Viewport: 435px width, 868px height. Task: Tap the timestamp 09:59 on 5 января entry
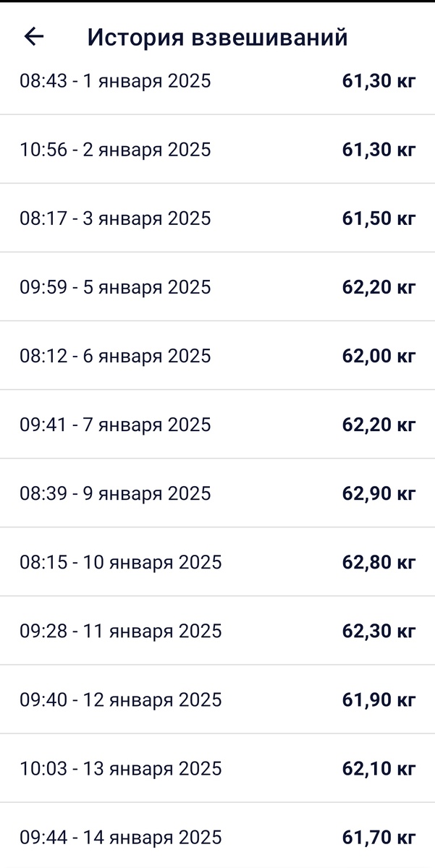[x=43, y=286]
